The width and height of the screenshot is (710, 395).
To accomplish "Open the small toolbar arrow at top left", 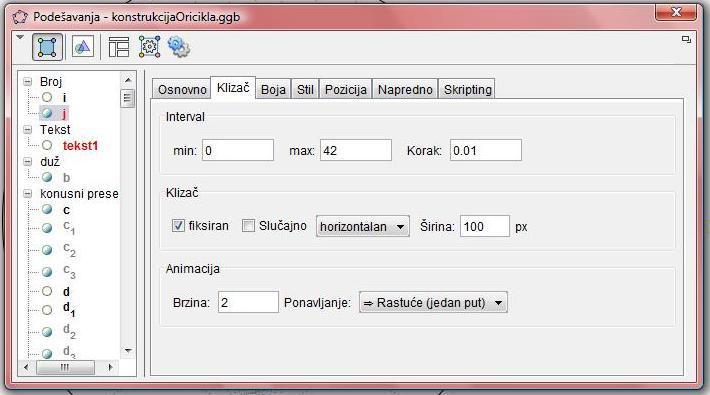I will point(20,37).
